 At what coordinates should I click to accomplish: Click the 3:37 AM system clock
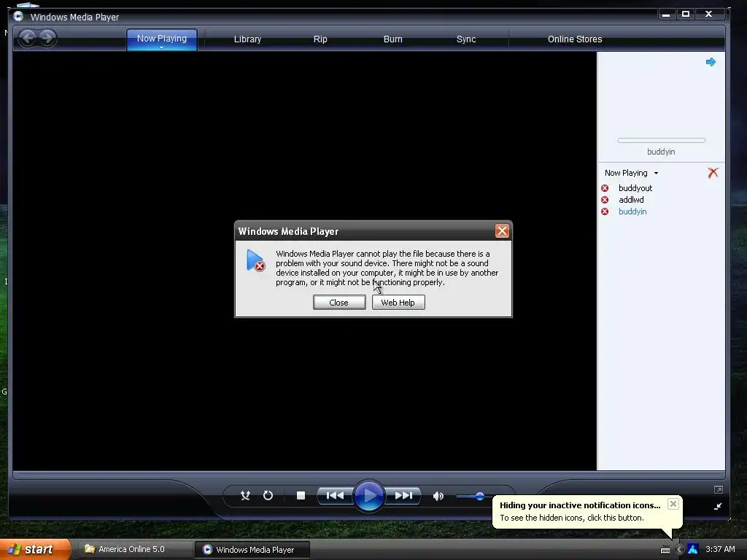click(x=720, y=549)
